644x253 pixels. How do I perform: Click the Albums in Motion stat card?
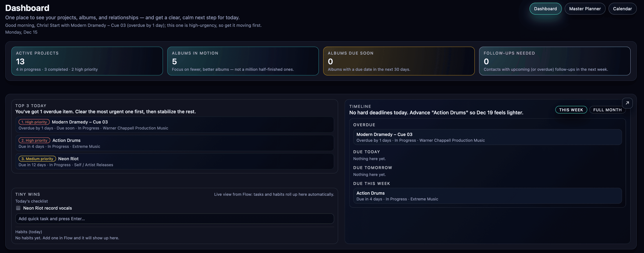[x=243, y=61]
